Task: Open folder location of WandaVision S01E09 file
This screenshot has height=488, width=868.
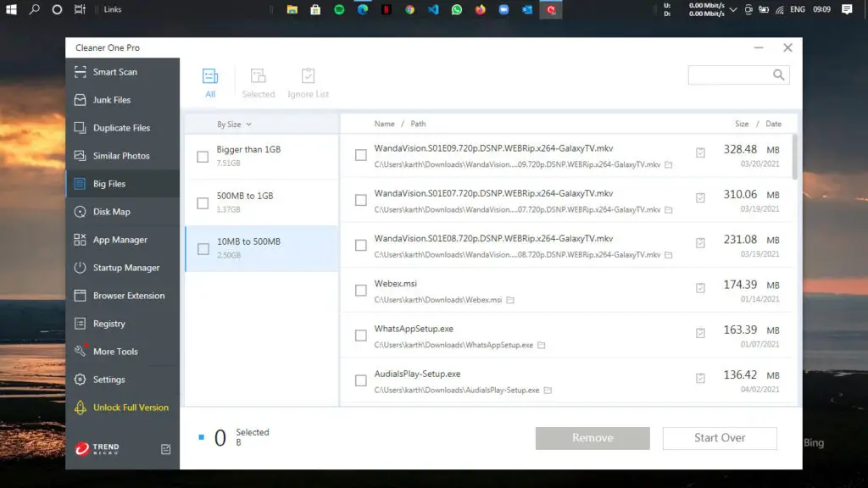Action: pyautogui.click(x=669, y=165)
